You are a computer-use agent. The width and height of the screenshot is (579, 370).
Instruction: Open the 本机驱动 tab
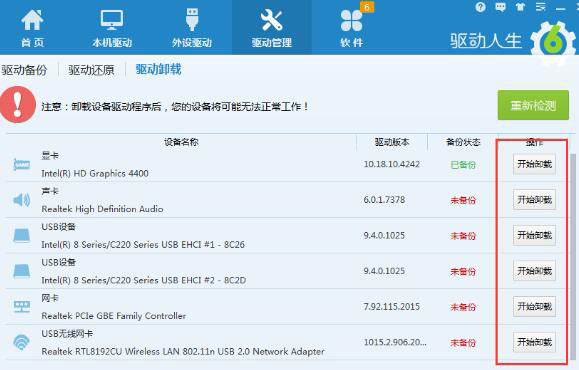click(x=112, y=28)
